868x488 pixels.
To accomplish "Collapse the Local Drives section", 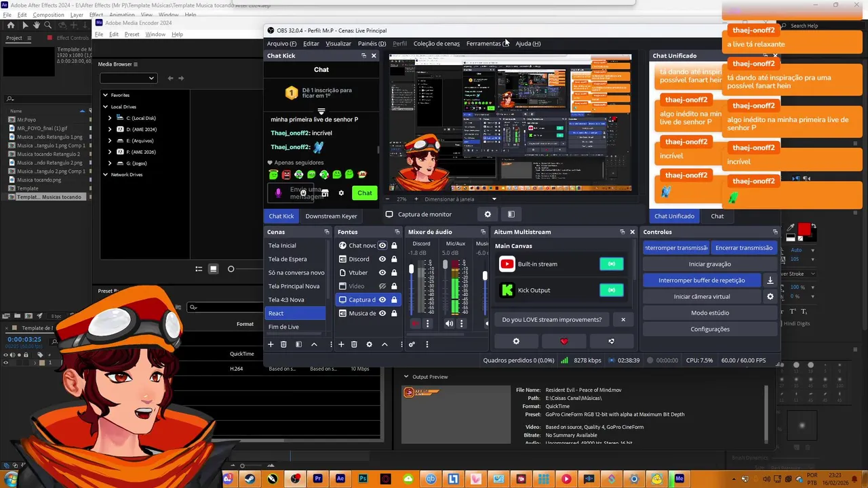I will pyautogui.click(x=105, y=106).
